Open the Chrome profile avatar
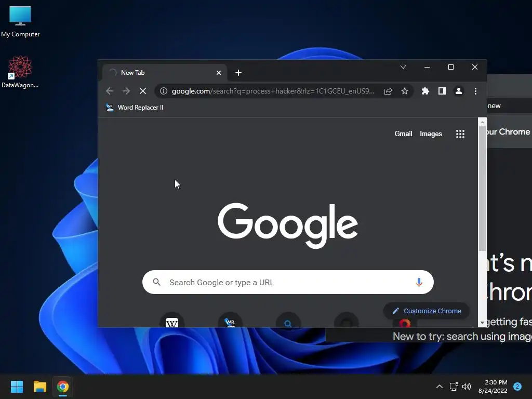 click(x=458, y=91)
